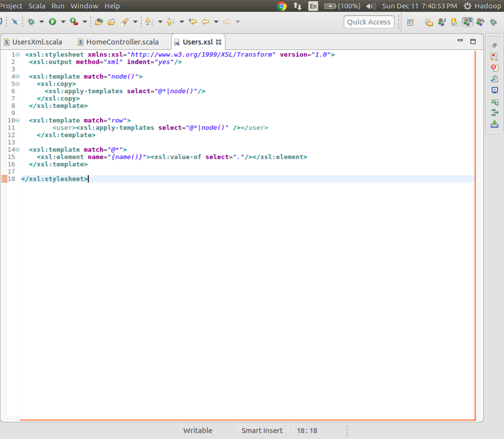Open the download tray icon in sidebar
The height and width of the screenshot is (439, 504).
point(495,124)
